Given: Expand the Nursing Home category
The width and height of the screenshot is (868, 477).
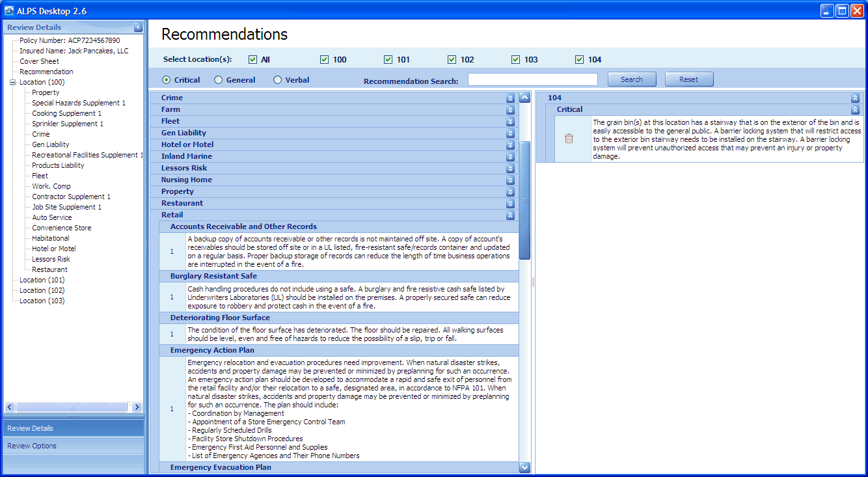Looking at the screenshot, I should [x=510, y=180].
